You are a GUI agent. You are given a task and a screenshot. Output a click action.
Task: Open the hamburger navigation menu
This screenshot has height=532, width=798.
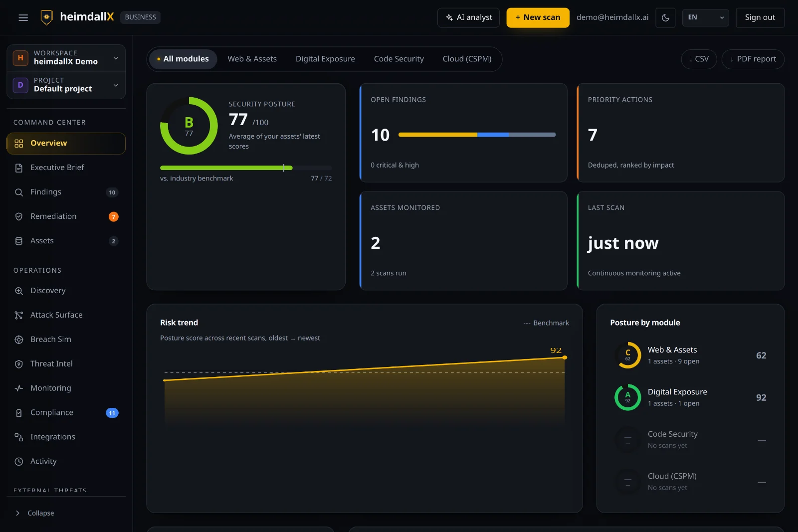[23, 17]
